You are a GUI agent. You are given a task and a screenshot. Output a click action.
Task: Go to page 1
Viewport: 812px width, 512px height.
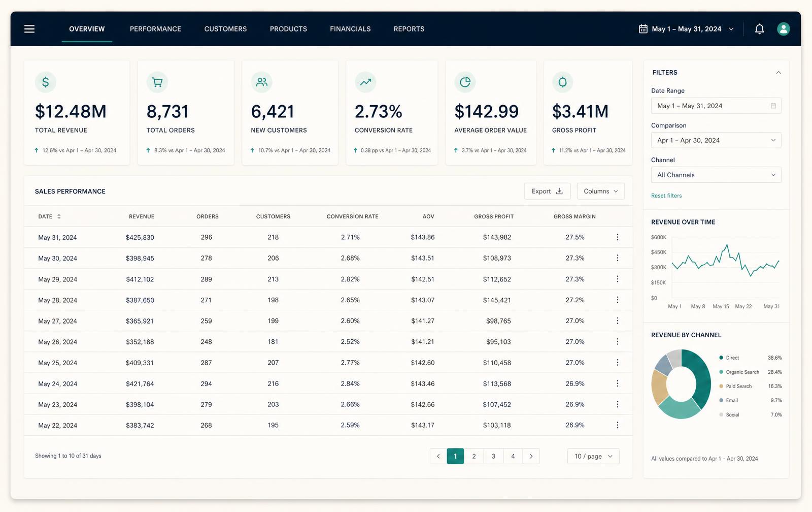(x=455, y=456)
